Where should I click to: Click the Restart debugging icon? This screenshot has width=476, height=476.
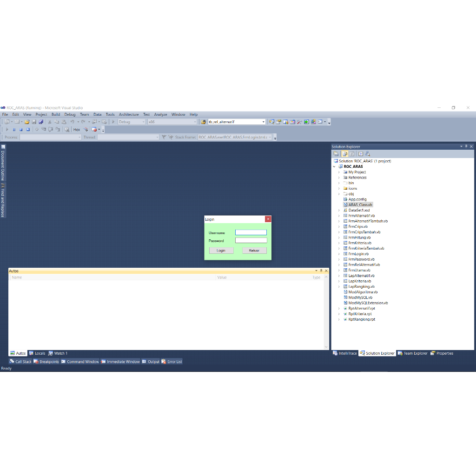point(28,129)
